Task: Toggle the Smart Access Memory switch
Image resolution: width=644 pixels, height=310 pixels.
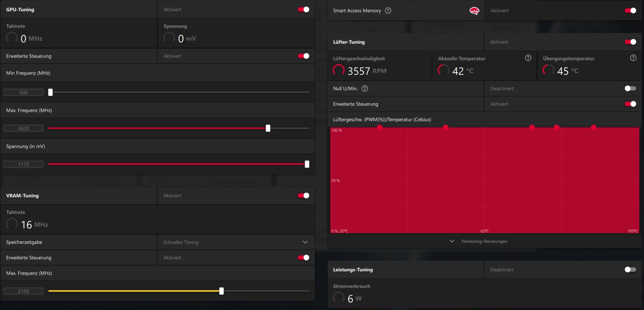Action: (x=630, y=11)
